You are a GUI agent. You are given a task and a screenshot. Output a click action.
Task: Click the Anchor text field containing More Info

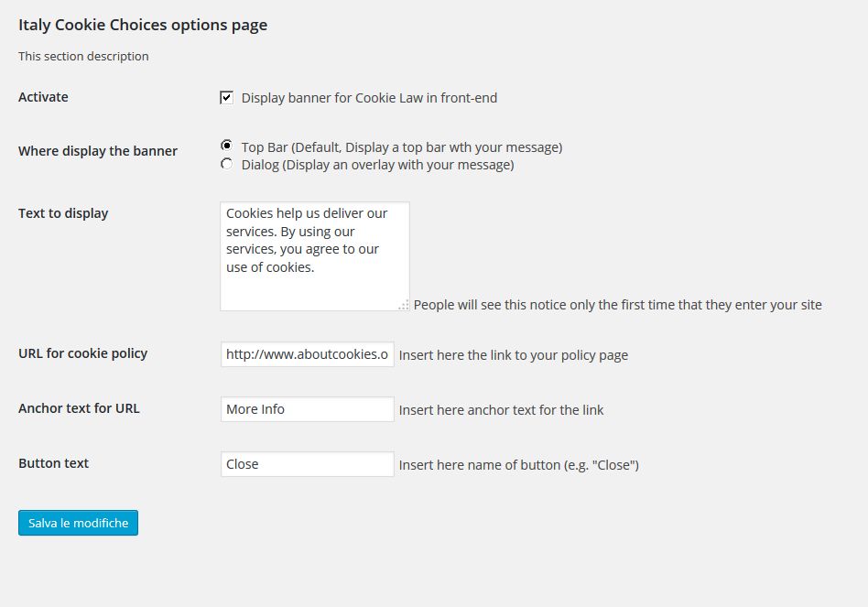[307, 409]
